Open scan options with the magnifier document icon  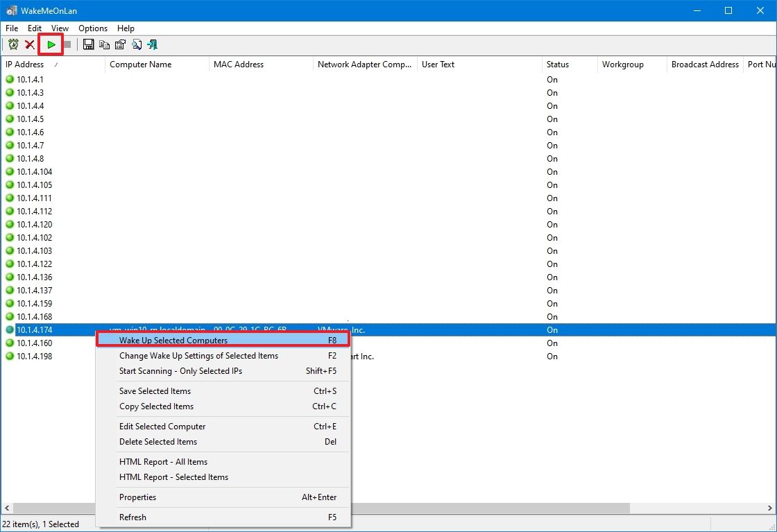pos(136,44)
